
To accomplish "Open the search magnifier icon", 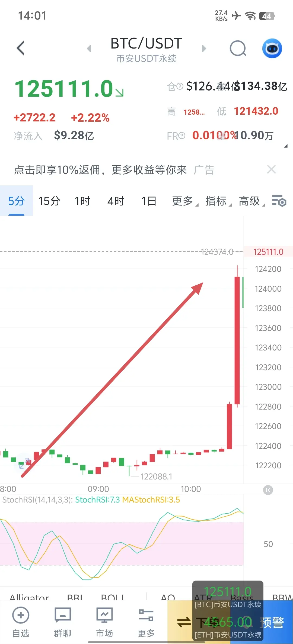I will pyautogui.click(x=238, y=49).
